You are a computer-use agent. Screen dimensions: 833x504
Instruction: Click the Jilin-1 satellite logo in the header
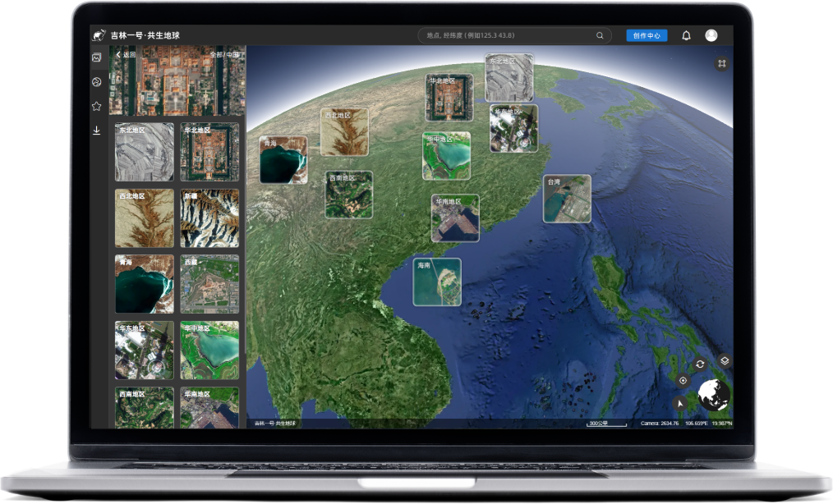(99, 35)
